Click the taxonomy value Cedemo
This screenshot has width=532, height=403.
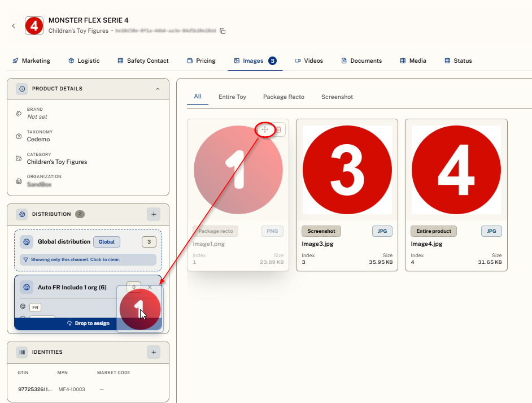[x=38, y=139]
